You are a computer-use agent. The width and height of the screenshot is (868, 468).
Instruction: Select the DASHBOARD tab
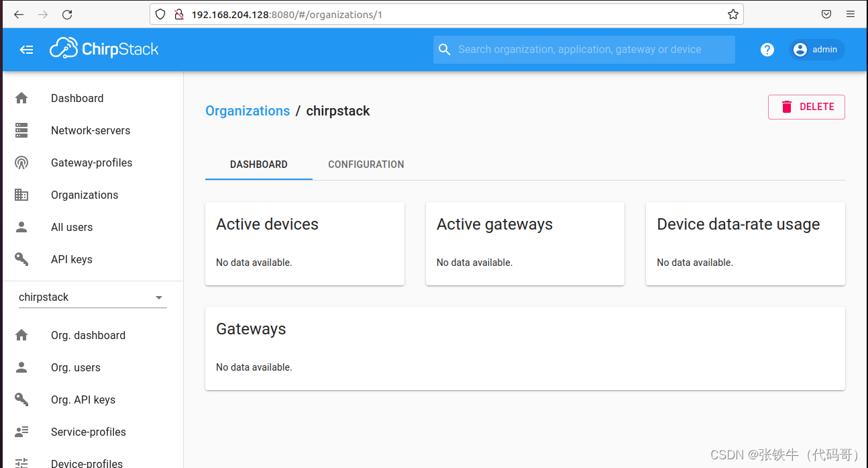258,165
